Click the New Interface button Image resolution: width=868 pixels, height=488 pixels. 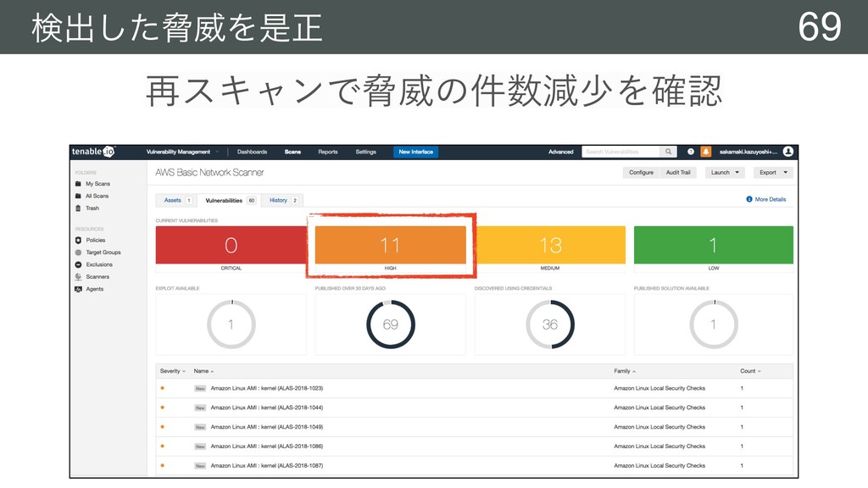[415, 152]
